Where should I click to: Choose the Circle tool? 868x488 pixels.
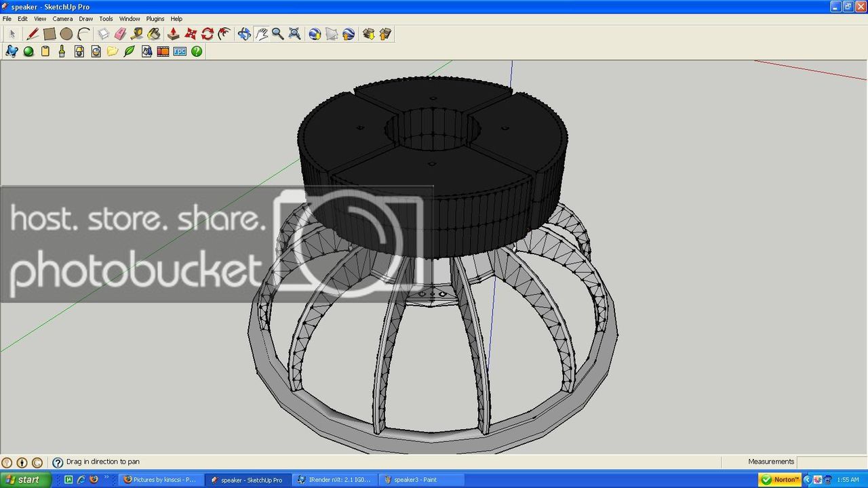[x=66, y=34]
